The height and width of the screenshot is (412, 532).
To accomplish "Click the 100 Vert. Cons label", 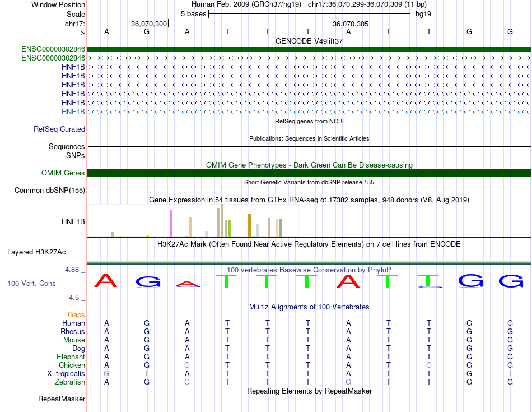I will [x=31, y=283].
